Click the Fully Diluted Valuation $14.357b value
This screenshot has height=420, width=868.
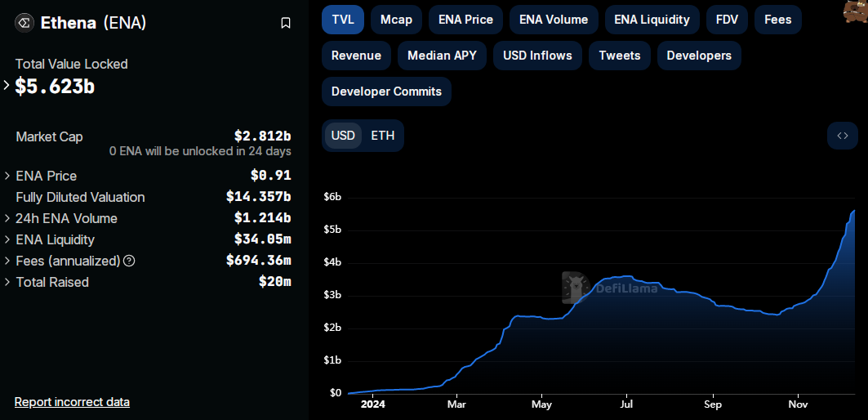[259, 197]
